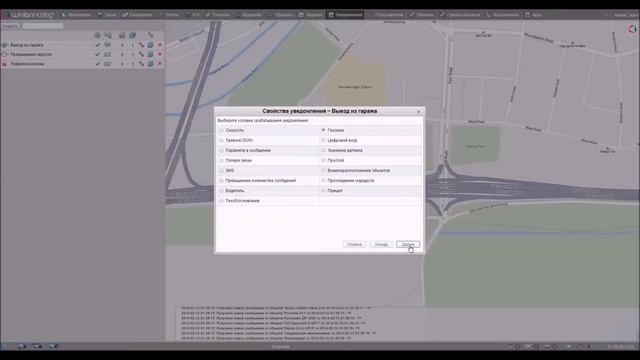The height and width of the screenshot is (360, 640).
Task: Click action-type icon in Тревожная кнопка row
Action: (x=107, y=64)
